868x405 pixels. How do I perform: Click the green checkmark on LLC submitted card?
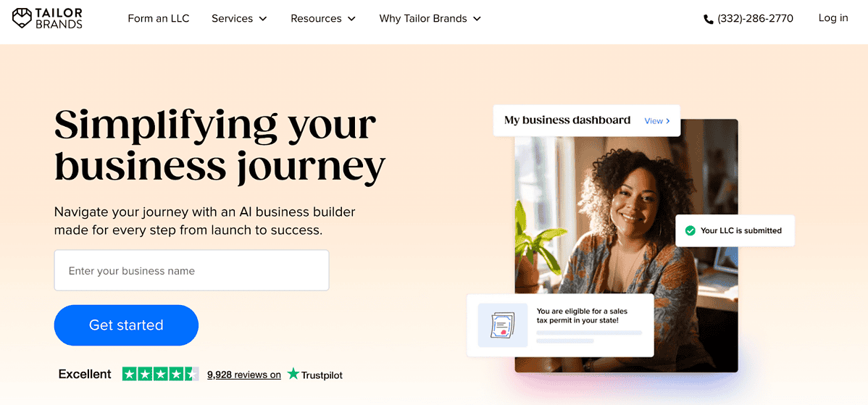(690, 230)
